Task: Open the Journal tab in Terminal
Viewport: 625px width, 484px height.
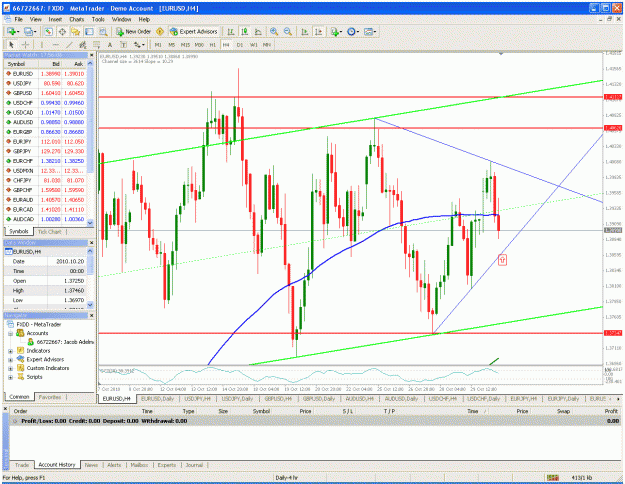Action: click(x=194, y=465)
